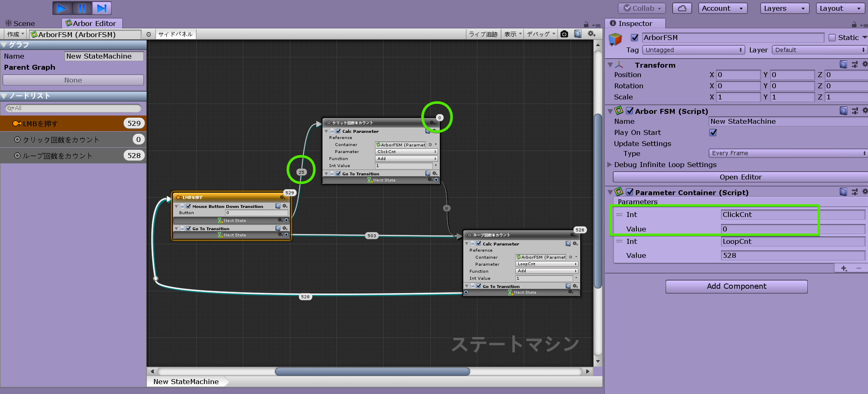This screenshot has height=394, width=868.
Task: Click the gear icon on Go To Transition behaviour
Action: click(x=435, y=173)
